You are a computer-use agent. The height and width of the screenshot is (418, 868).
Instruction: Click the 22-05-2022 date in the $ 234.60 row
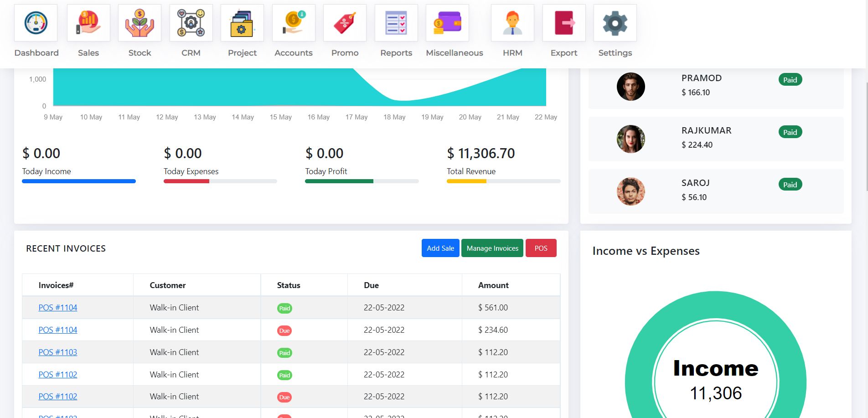point(384,330)
